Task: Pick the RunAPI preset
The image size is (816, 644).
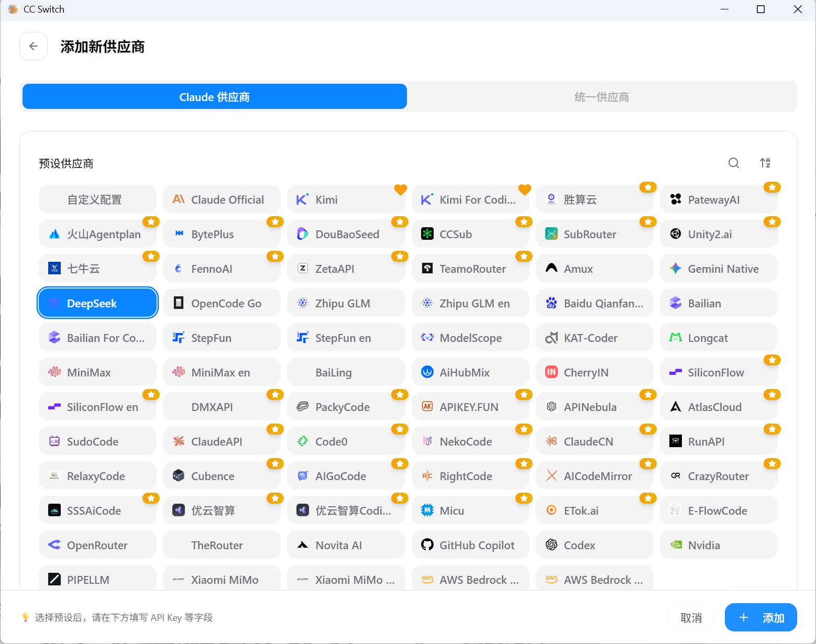Action: tap(719, 441)
